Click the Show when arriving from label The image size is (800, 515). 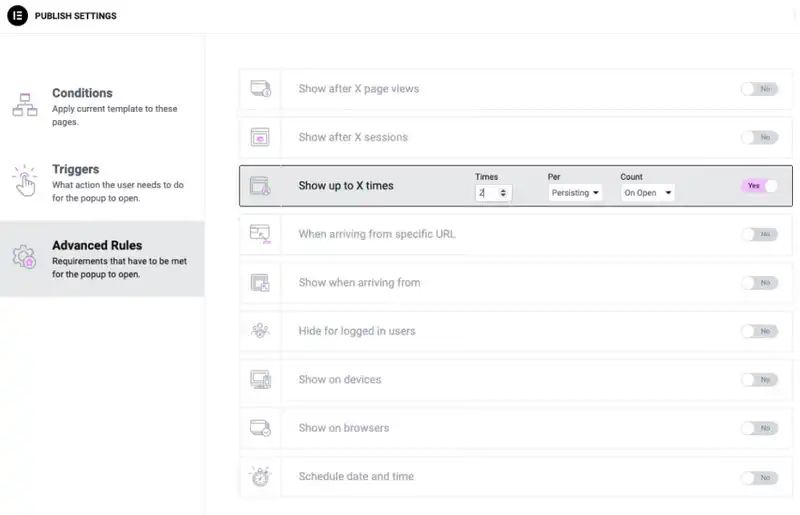point(359,283)
